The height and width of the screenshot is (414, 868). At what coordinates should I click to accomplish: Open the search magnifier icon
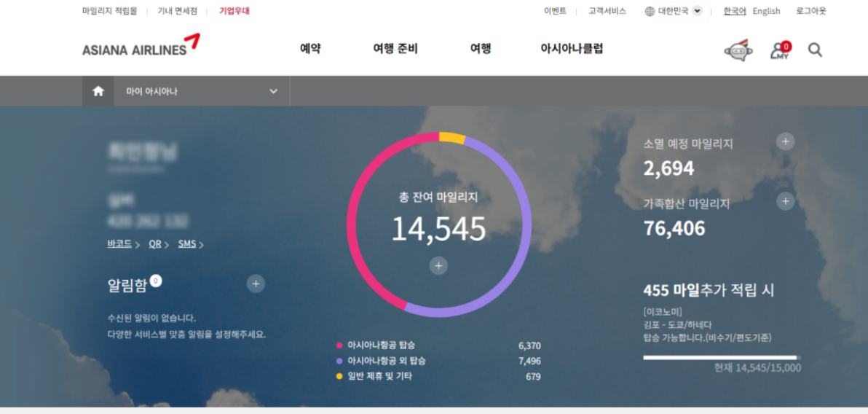click(815, 50)
